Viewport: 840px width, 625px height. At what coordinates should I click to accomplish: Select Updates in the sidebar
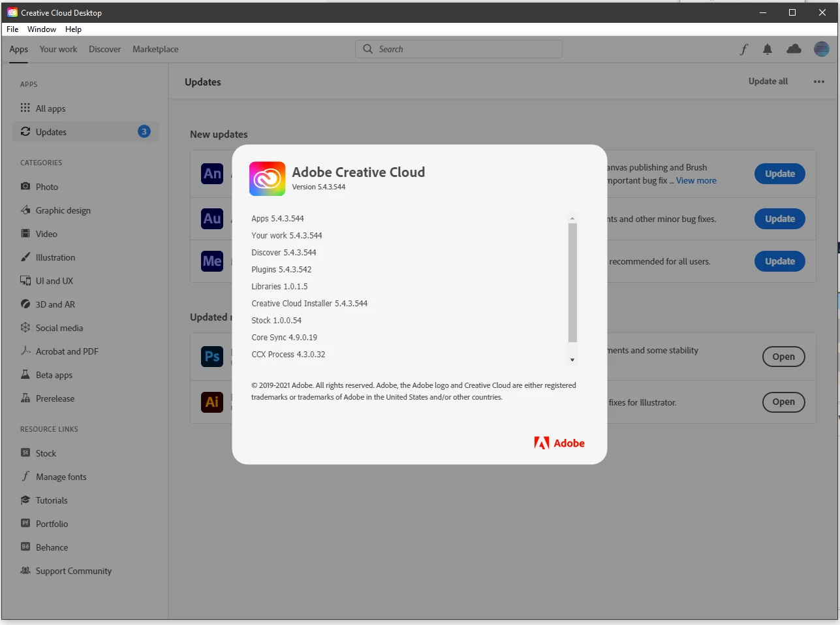[86, 132]
